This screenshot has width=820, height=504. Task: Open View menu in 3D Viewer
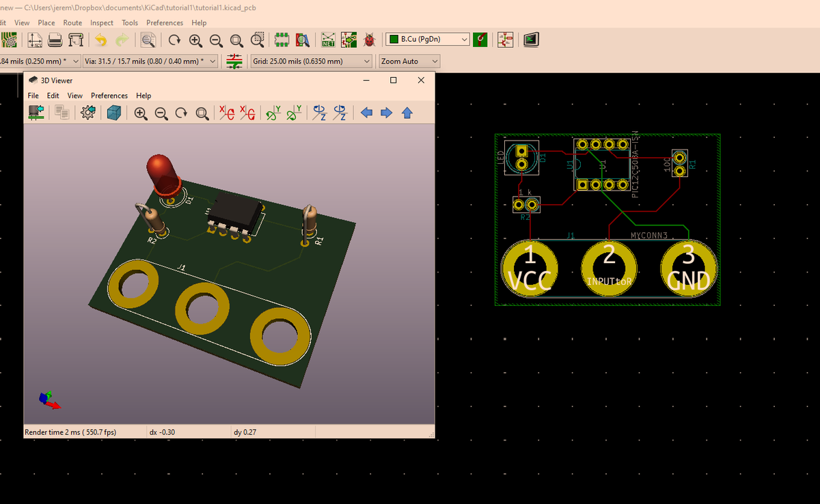[x=75, y=96]
